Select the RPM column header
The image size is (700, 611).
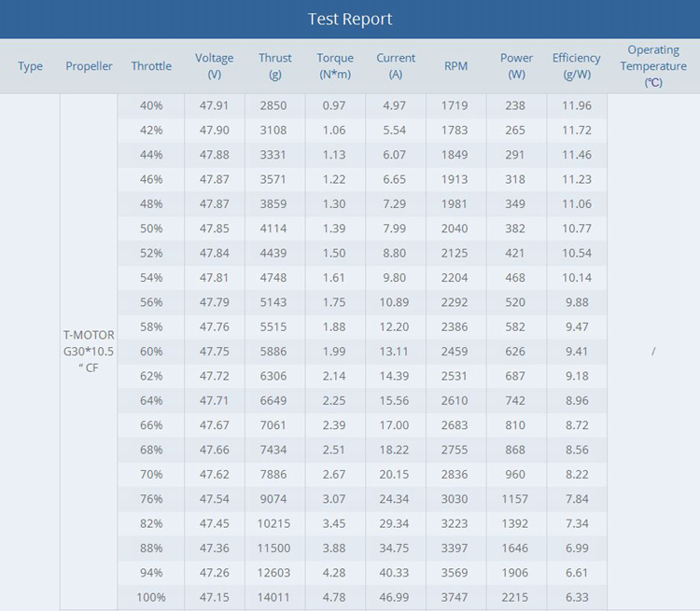point(456,66)
